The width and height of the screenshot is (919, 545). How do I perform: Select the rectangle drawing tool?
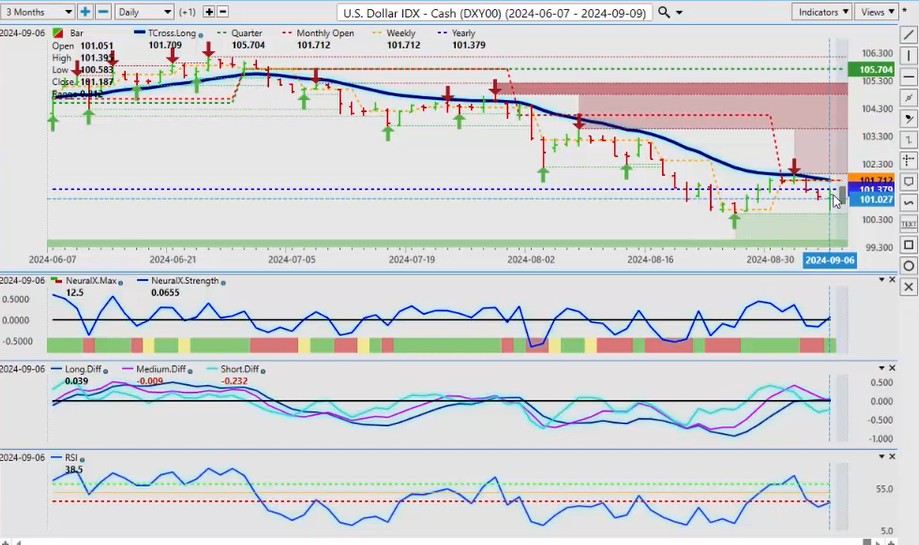click(908, 245)
